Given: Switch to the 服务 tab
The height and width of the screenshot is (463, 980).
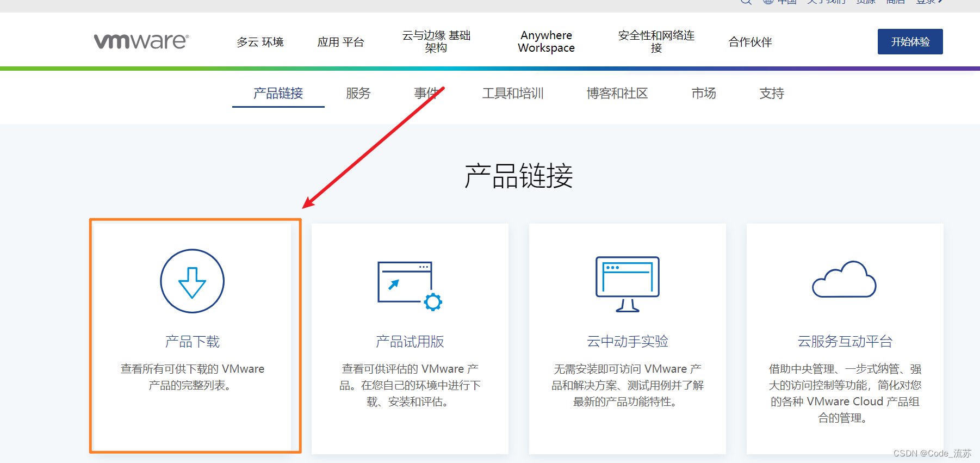Looking at the screenshot, I should (358, 93).
